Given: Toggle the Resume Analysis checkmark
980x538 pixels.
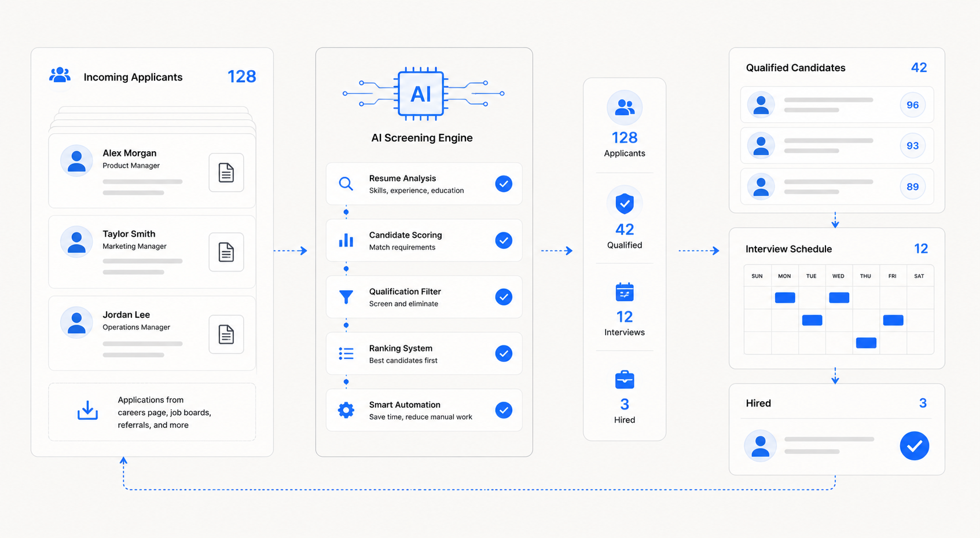Looking at the screenshot, I should [504, 184].
